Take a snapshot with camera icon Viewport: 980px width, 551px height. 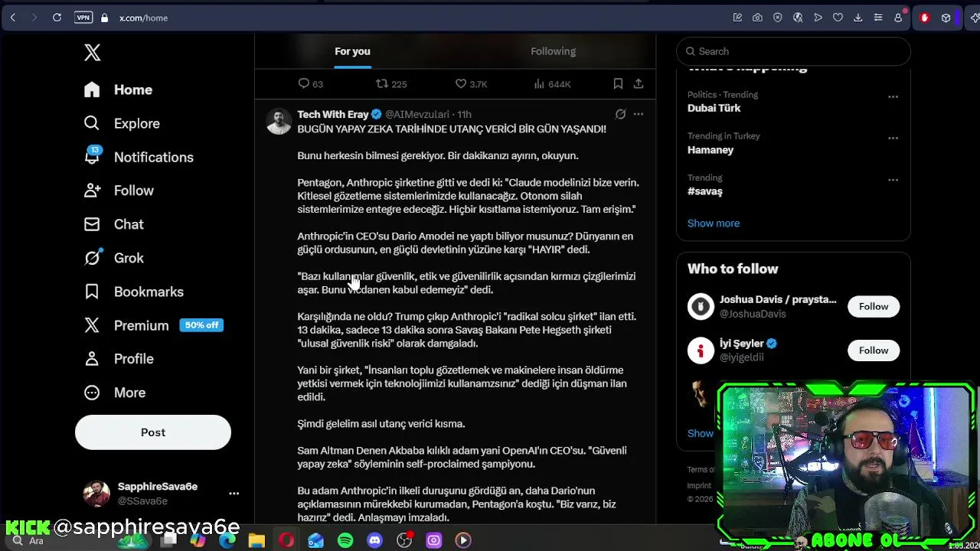(757, 18)
